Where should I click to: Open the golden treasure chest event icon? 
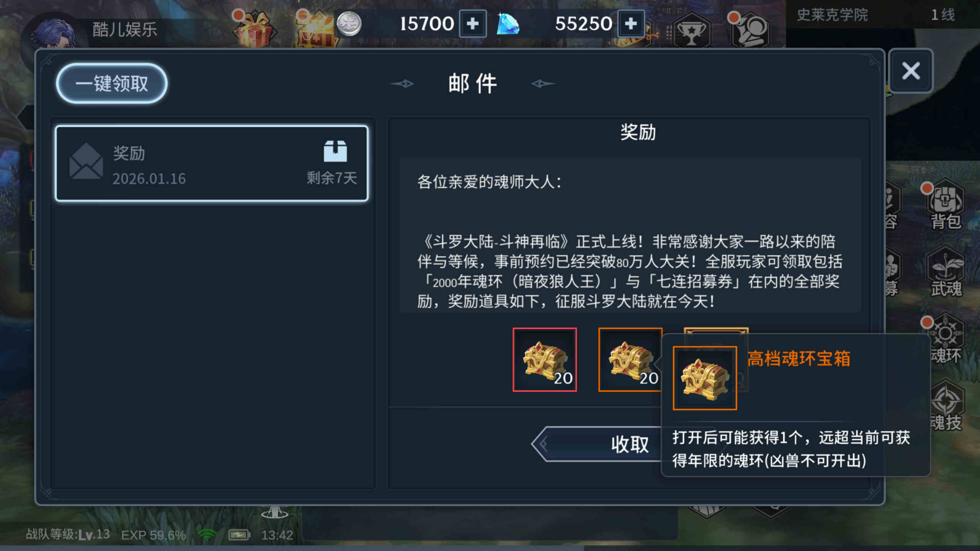pyautogui.click(x=316, y=29)
